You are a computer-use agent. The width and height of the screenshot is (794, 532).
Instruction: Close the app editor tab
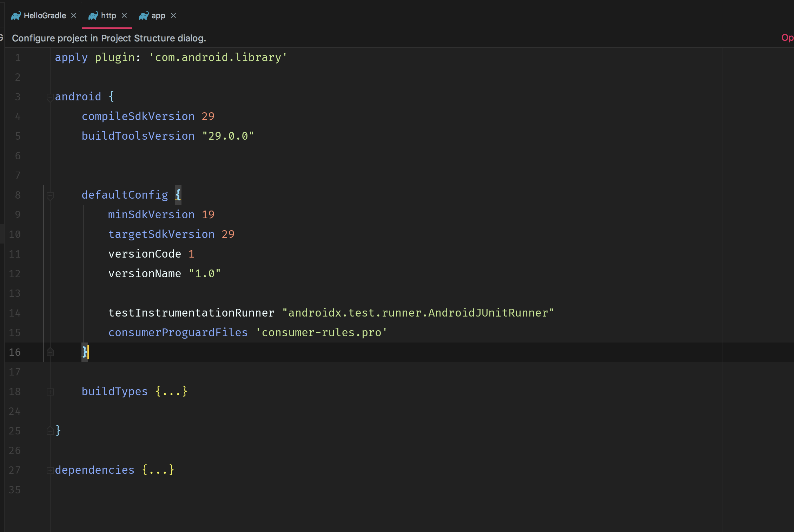(173, 16)
